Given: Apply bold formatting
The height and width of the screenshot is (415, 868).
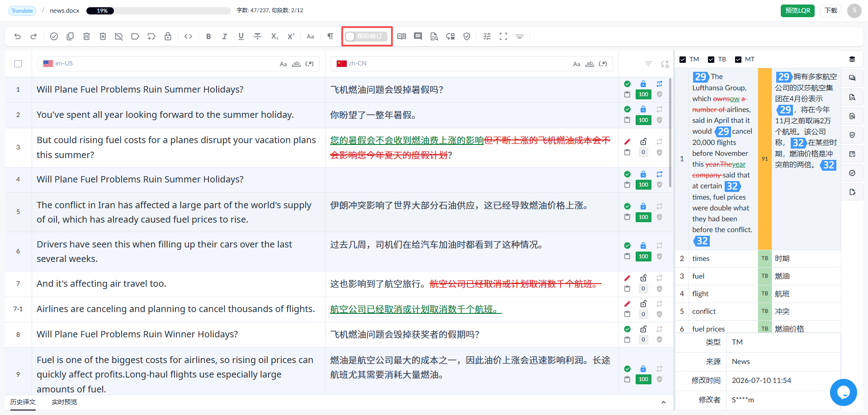Looking at the screenshot, I should tap(208, 37).
